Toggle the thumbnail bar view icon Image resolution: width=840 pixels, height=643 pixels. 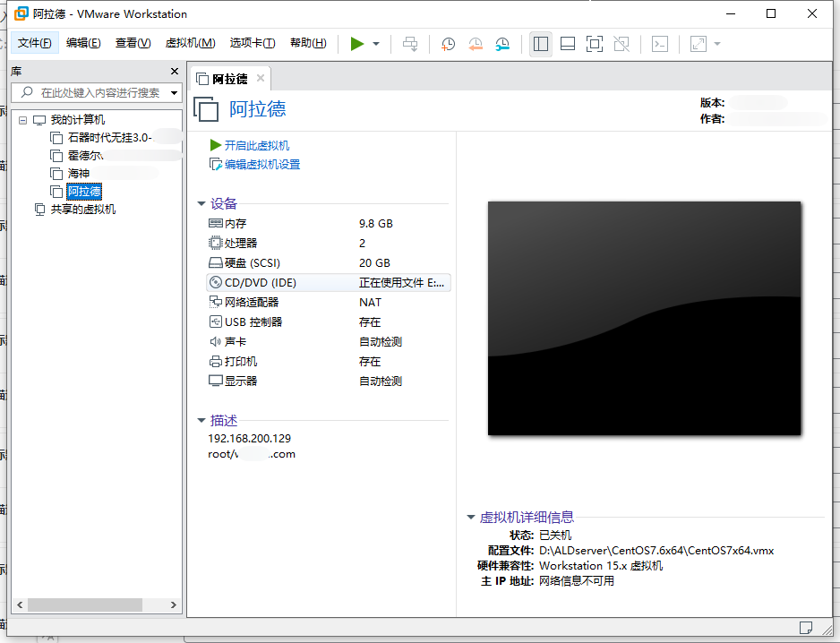tap(568, 44)
